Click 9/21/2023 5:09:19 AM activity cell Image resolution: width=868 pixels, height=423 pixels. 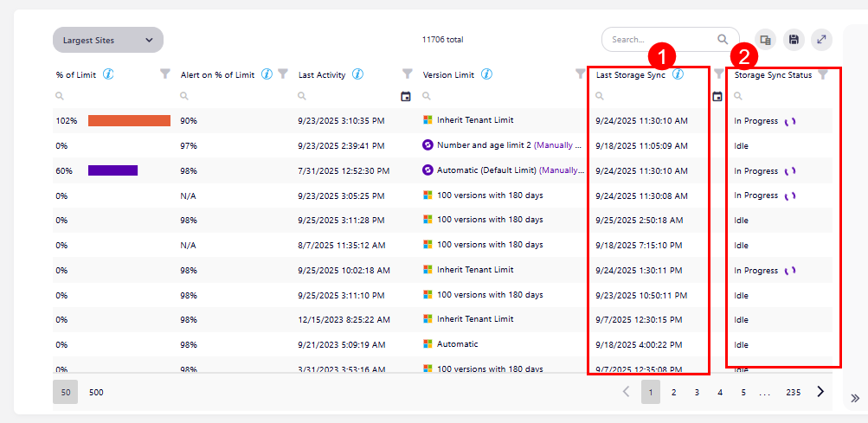[x=342, y=344]
